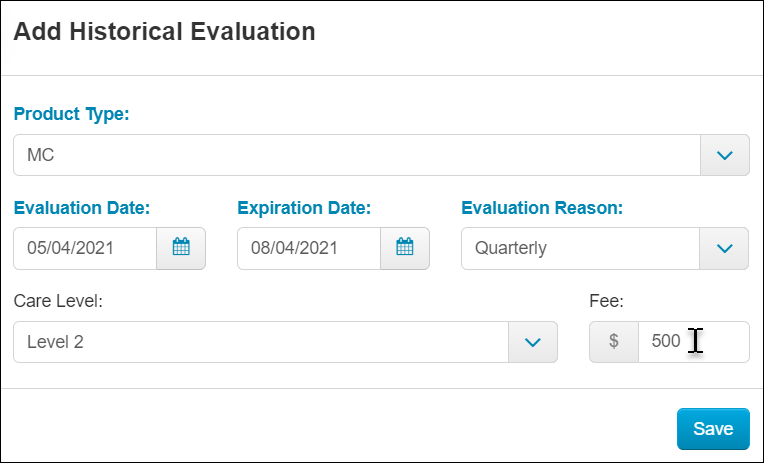The width and height of the screenshot is (764, 463).
Task: Click the Product Type label
Action: pos(72,114)
